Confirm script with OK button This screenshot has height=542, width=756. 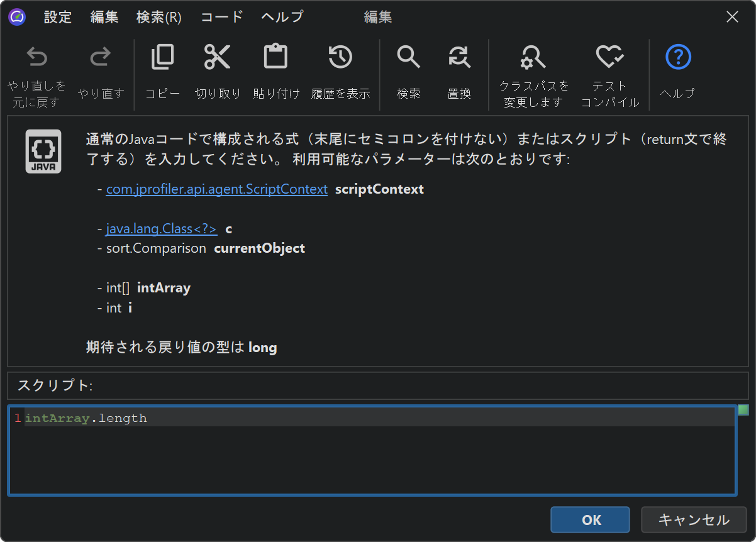click(590, 520)
